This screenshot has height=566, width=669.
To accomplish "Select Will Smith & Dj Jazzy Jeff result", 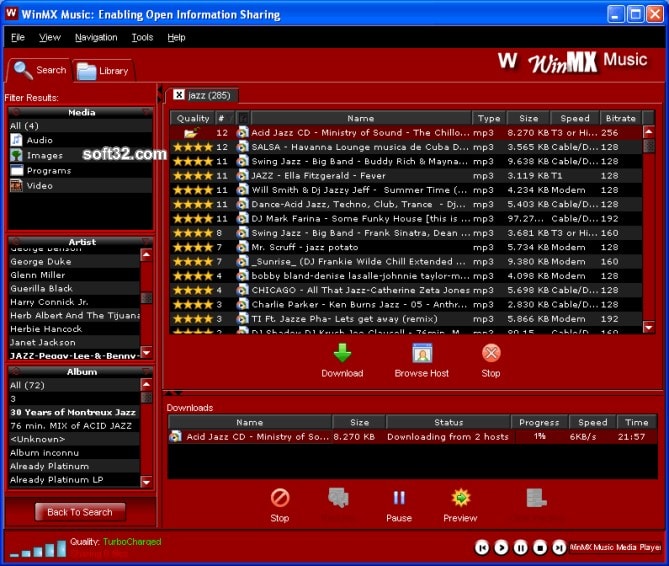I will (406, 190).
